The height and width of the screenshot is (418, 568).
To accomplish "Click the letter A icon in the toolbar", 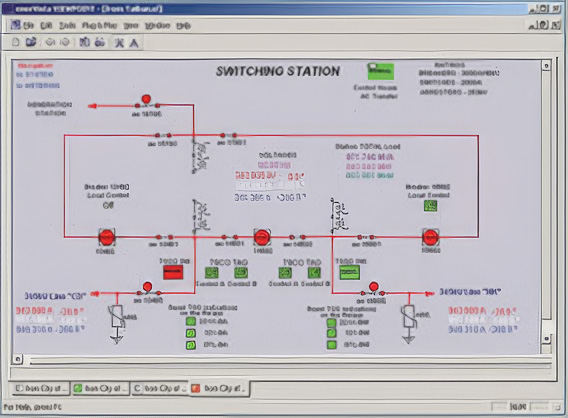I will (134, 43).
